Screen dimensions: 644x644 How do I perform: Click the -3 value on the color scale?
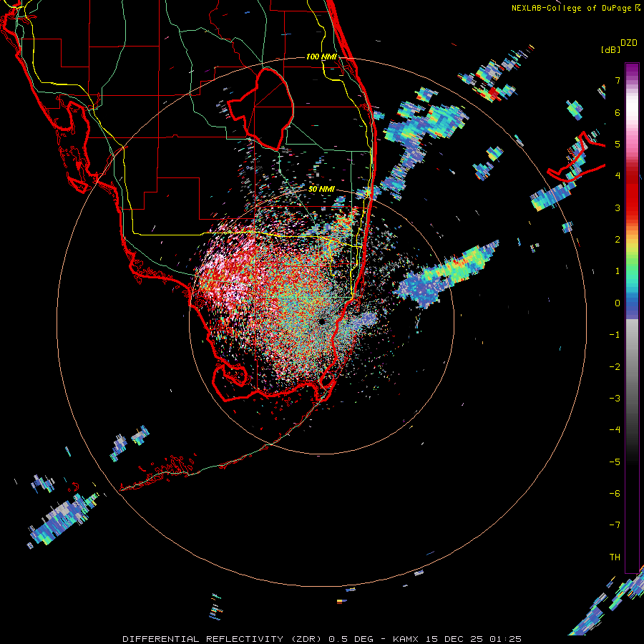[615, 399]
